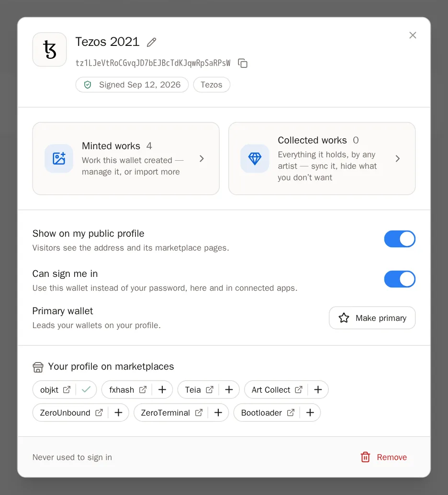This screenshot has width=448, height=495.
Task: Add ZeroUnbound profile with plus
Action: [119, 413]
